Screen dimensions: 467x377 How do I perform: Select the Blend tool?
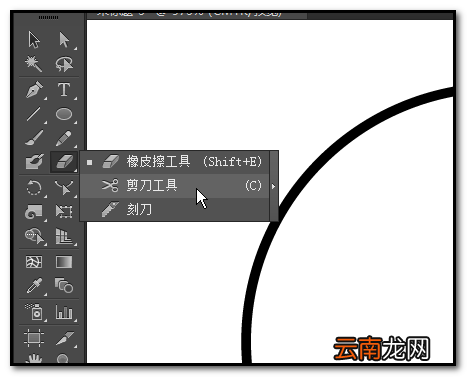64,286
